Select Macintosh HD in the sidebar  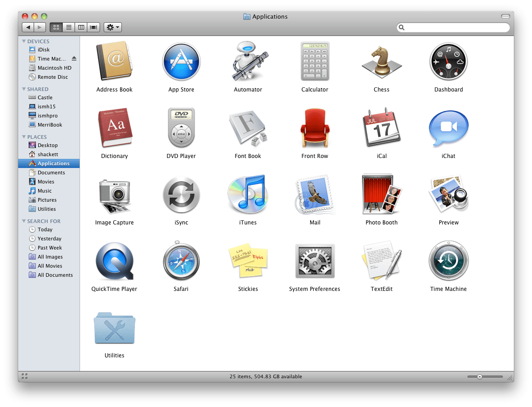(x=49, y=68)
